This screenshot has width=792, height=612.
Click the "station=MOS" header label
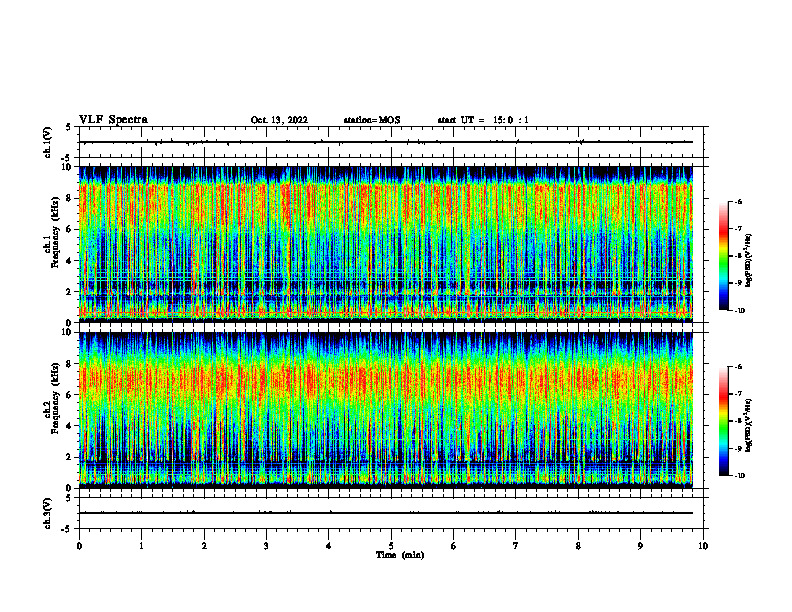pyautogui.click(x=372, y=120)
